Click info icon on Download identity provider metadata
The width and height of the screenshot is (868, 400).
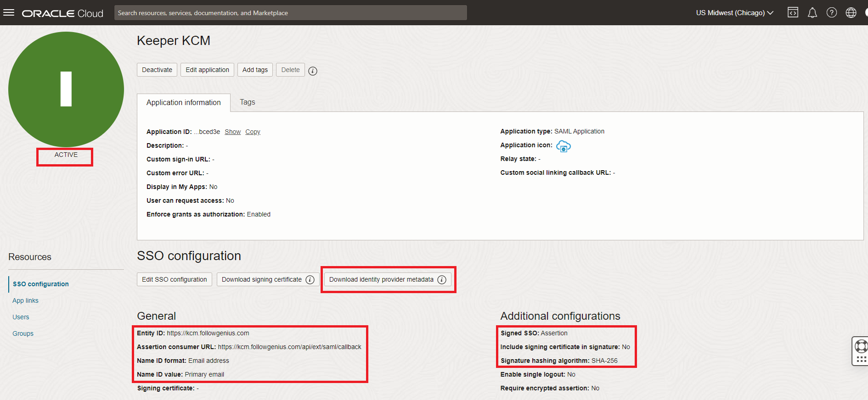(x=442, y=280)
